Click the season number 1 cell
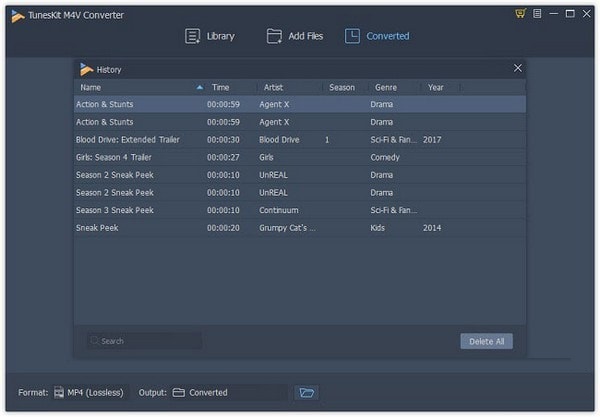 pyautogui.click(x=327, y=140)
